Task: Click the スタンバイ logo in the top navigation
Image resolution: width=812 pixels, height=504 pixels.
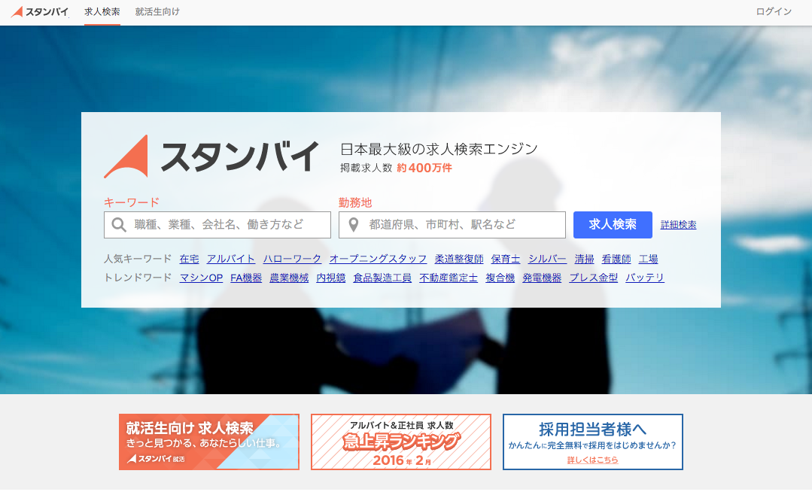Action: [x=39, y=11]
